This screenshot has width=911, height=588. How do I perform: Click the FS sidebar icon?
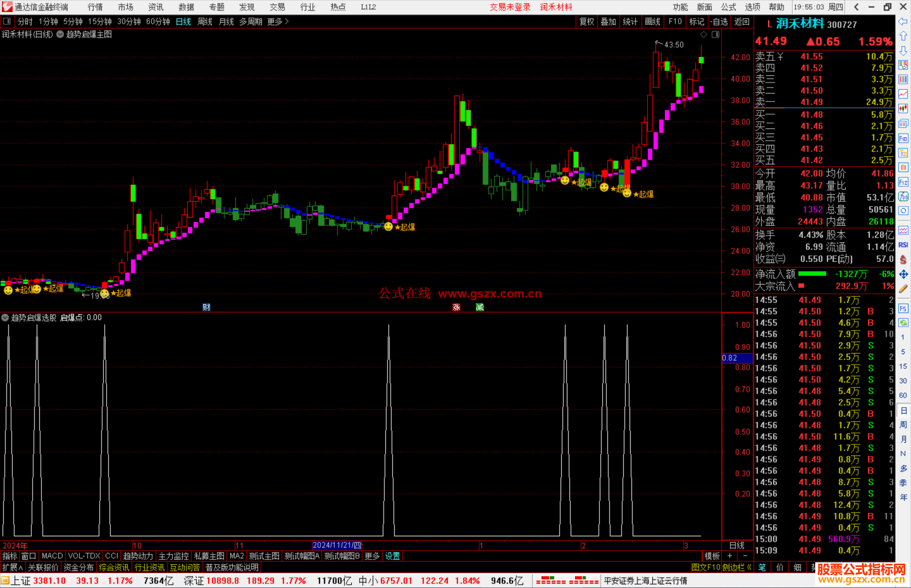[x=903, y=308]
